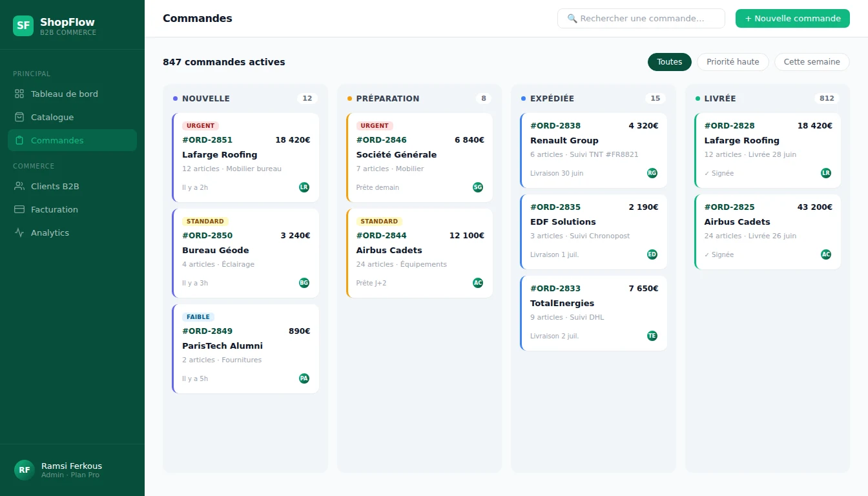The width and height of the screenshot is (868, 496).
Task: Filter orders by Cette semaine
Action: pyautogui.click(x=812, y=62)
